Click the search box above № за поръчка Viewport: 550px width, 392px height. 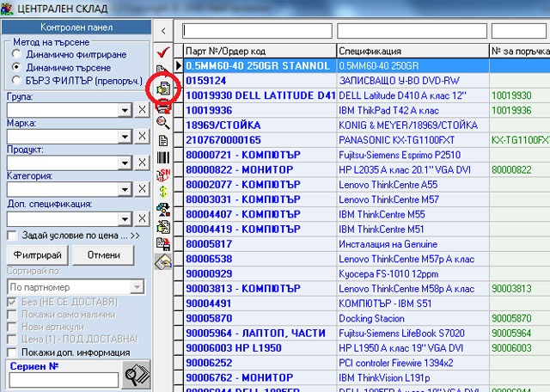pos(519,31)
